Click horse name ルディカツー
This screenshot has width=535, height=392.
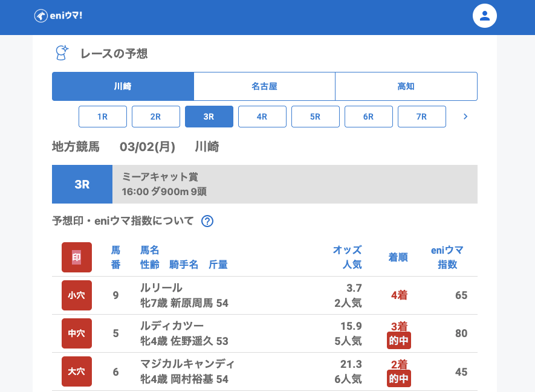(172, 326)
